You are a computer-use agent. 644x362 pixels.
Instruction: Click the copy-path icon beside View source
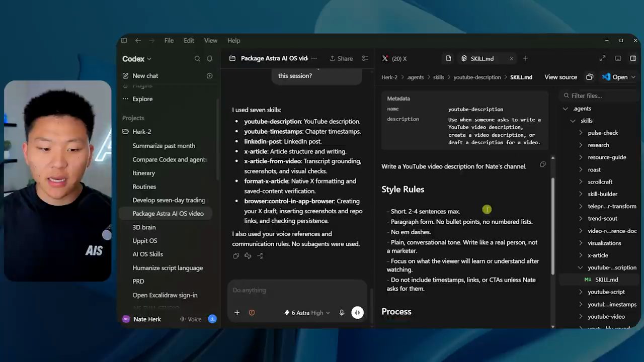coord(590,77)
